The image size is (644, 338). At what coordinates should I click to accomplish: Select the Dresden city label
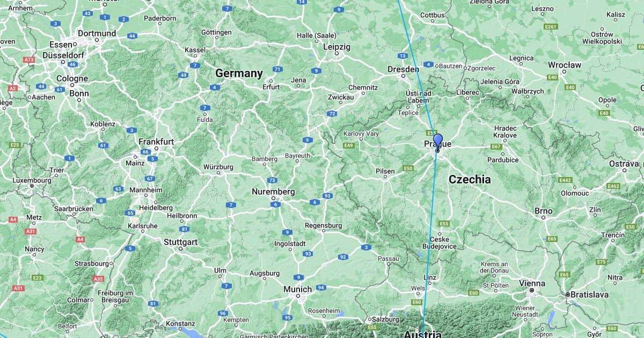click(403, 69)
